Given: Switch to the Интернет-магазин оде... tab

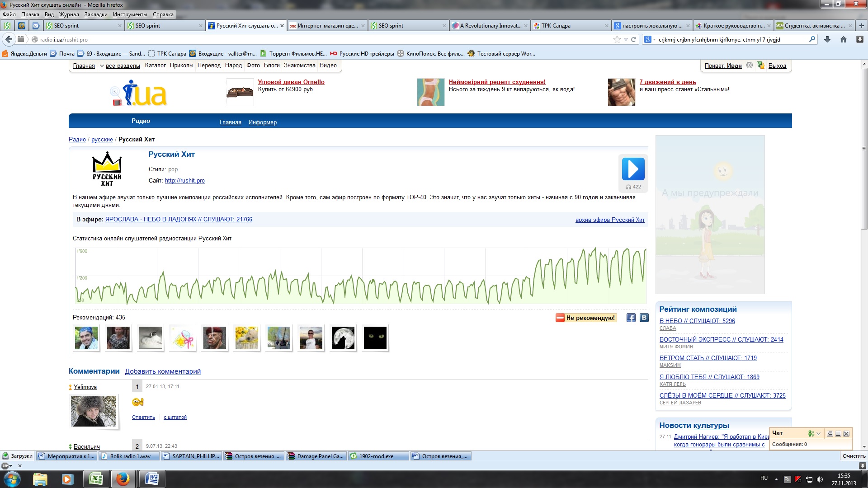Looking at the screenshot, I should [327, 26].
